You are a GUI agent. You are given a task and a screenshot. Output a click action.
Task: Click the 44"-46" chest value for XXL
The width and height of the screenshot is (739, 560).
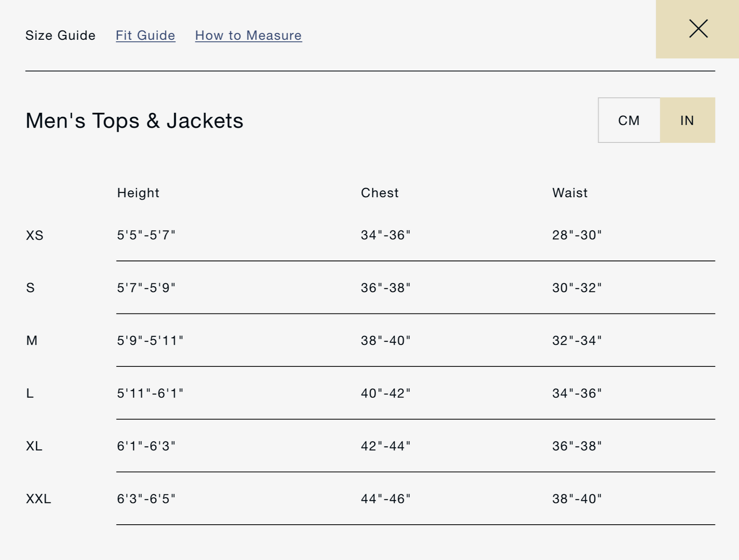coord(385,498)
